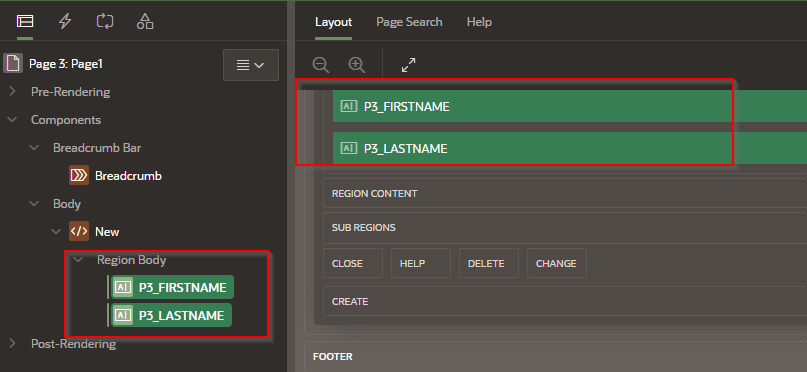The image size is (807, 372).
Task: Click the FOOTER position label
Action: tap(332, 356)
